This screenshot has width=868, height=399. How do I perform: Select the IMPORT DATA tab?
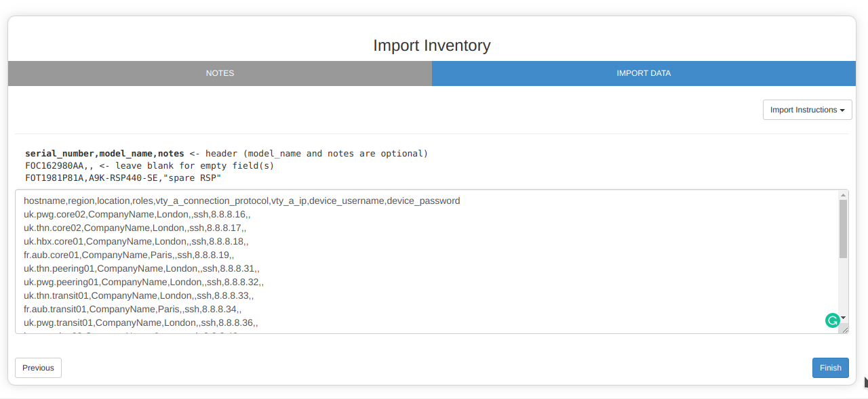644,73
